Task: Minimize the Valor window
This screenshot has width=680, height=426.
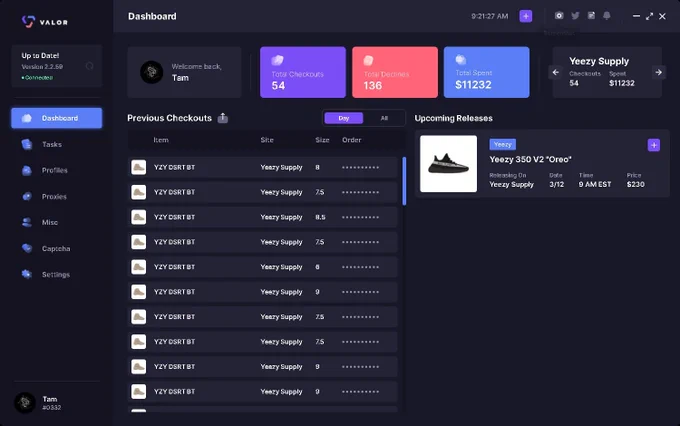Action: click(x=636, y=16)
